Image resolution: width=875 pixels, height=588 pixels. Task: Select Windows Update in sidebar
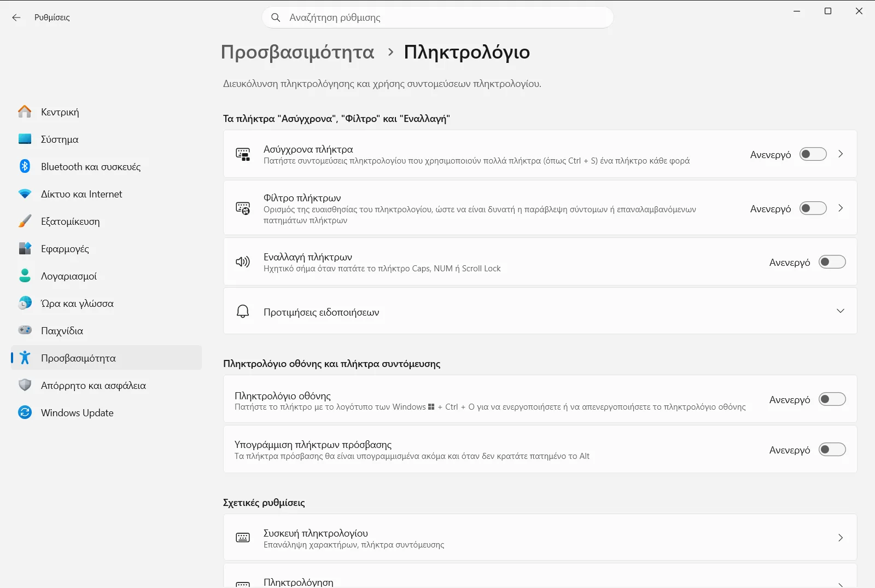(x=107, y=412)
